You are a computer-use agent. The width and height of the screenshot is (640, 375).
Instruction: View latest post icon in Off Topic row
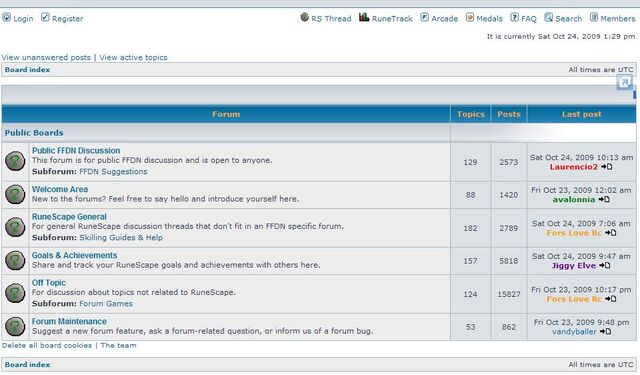click(611, 299)
